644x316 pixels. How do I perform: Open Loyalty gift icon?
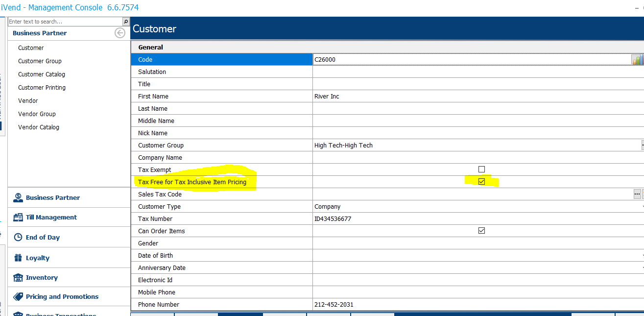point(18,258)
